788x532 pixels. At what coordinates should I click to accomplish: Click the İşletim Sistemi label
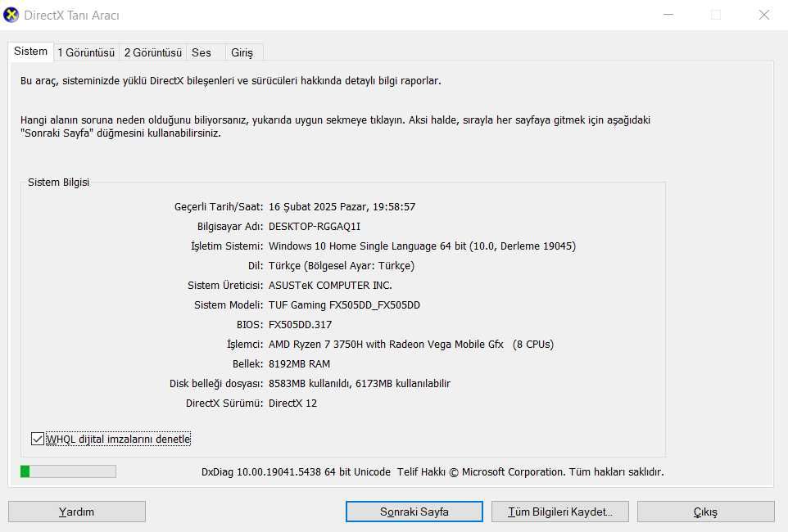227,246
